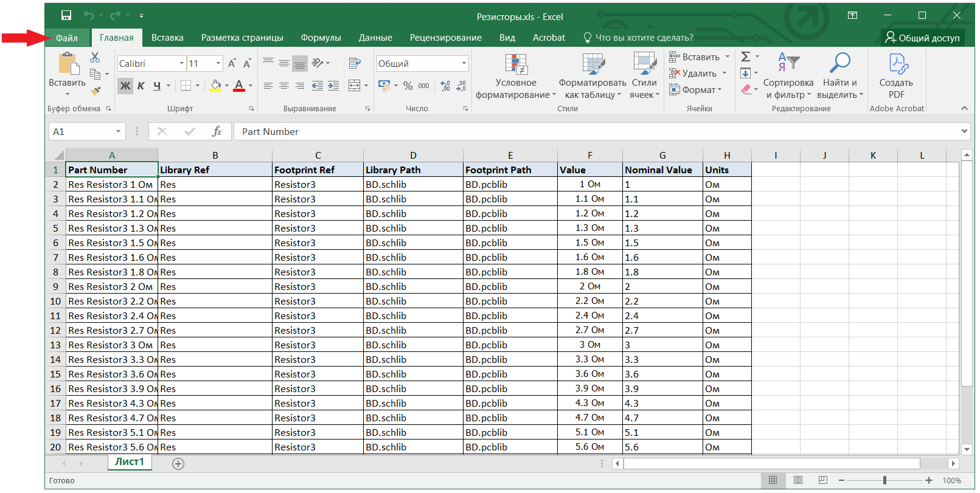Click the Format Painter brush icon

[x=96, y=91]
